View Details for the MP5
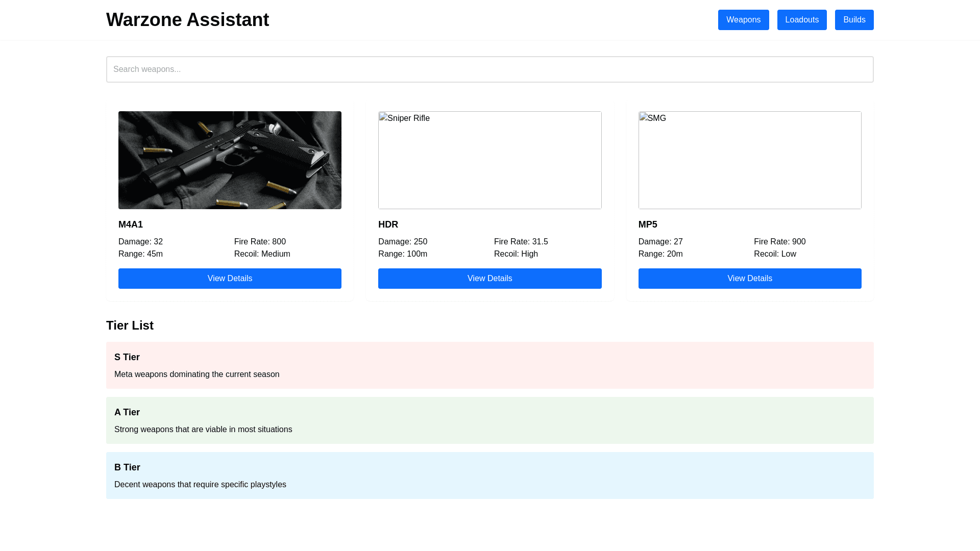Screen dimensions: 980x551 pyautogui.click(x=749, y=279)
